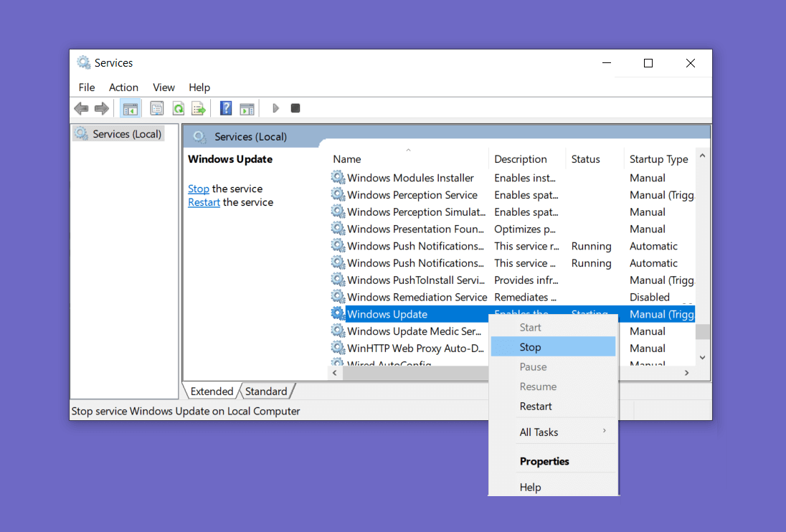Switch to the Extended tab
Screen dimensions: 786x532
coord(212,391)
